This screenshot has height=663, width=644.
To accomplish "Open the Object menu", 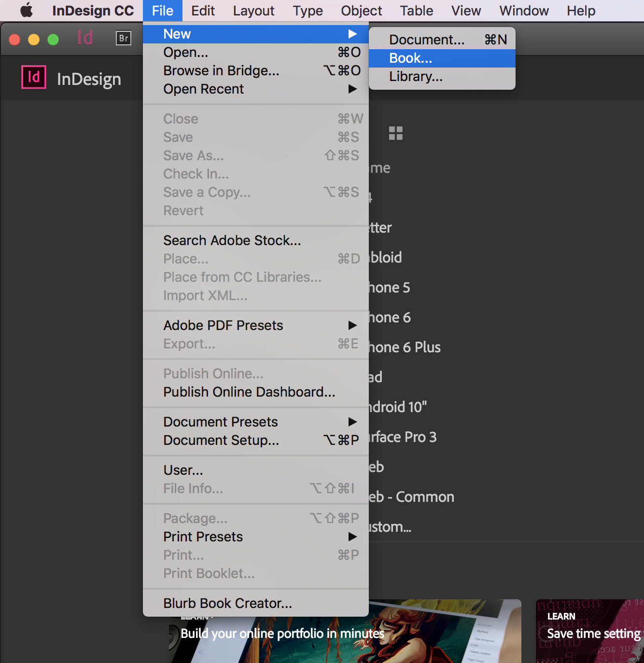I will tap(361, 11).
